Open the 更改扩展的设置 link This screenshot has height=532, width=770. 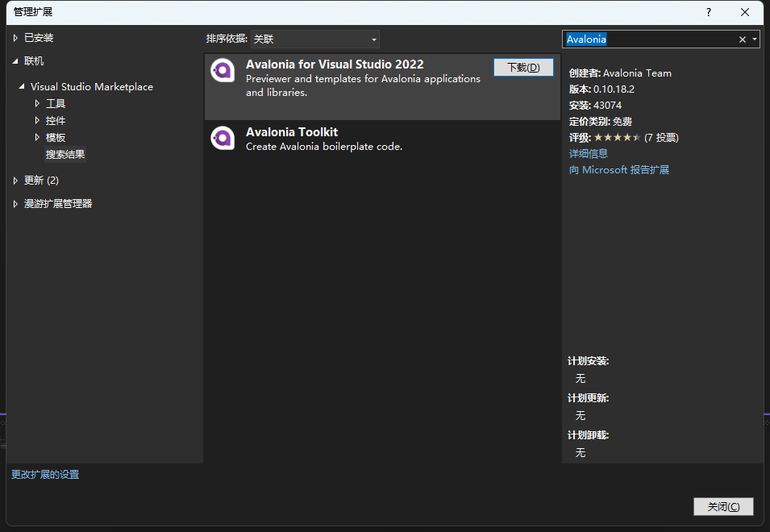(x=45, y=475)
